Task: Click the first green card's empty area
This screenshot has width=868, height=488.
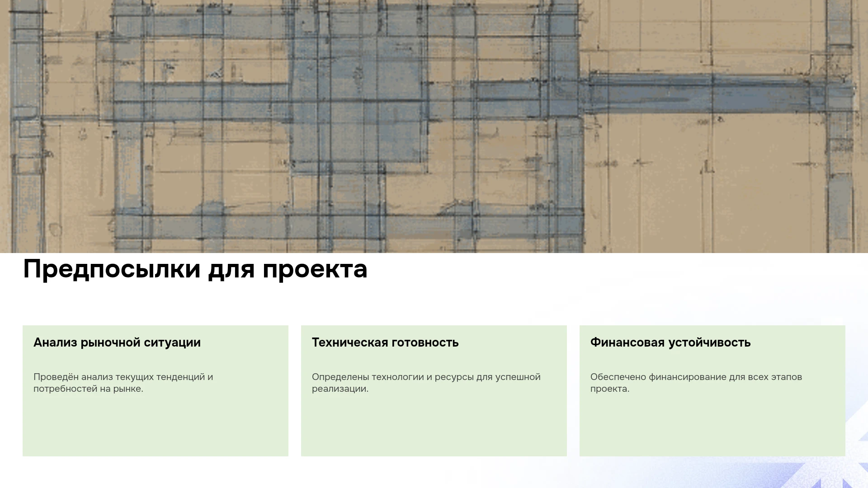Action: [156, 425]
